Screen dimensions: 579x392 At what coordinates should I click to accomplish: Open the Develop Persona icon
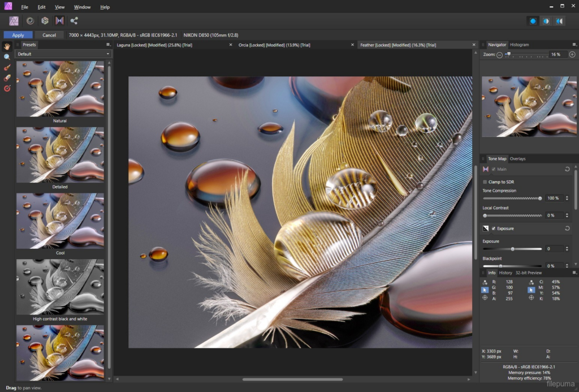point(45,21)
